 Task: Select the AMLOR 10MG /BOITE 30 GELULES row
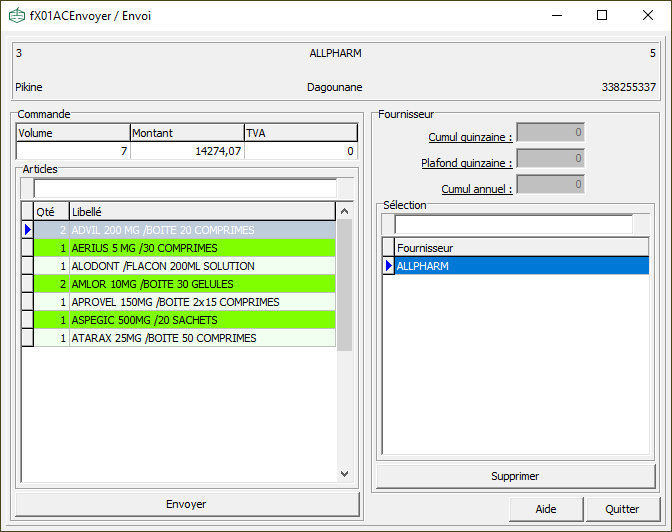185,284
